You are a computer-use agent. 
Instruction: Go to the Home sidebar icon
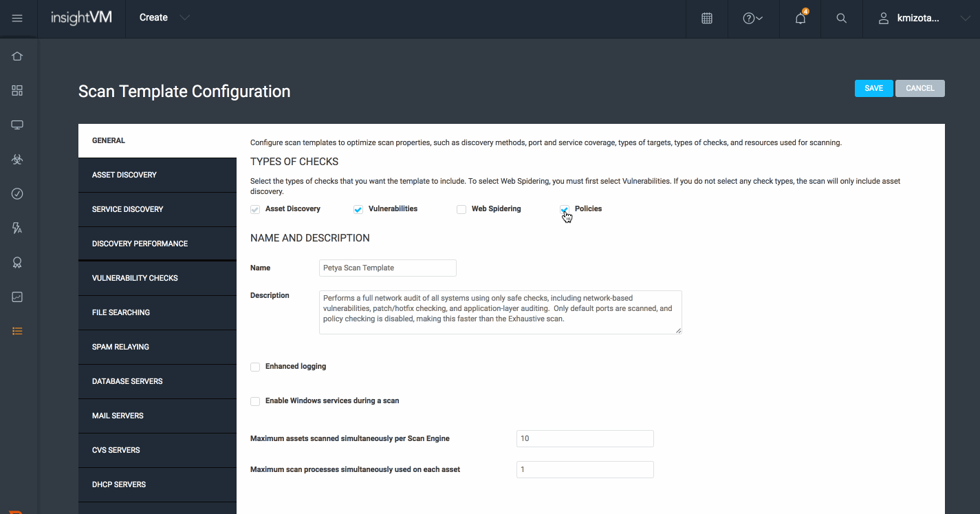[17, 56]
